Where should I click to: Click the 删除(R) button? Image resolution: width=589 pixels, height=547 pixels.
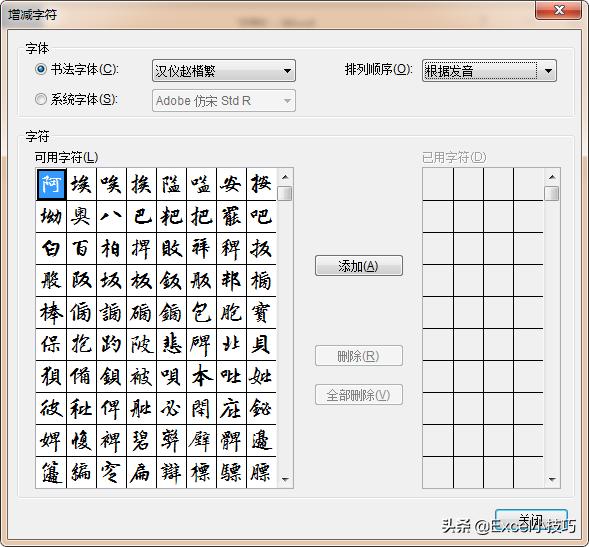pyautogui.click(x=359, y=356)
